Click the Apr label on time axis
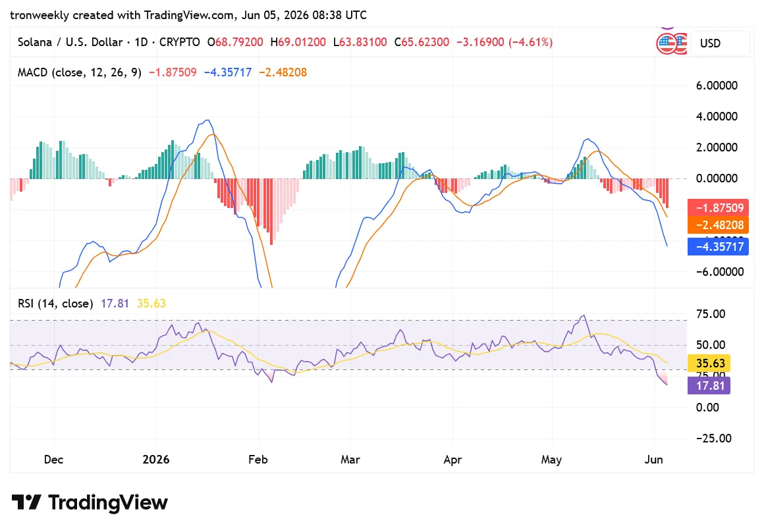764x532 pixels. 452,460
